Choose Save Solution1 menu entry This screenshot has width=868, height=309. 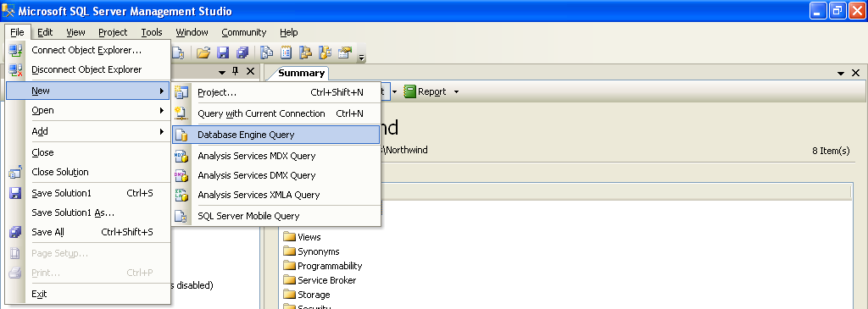[87, 193]
